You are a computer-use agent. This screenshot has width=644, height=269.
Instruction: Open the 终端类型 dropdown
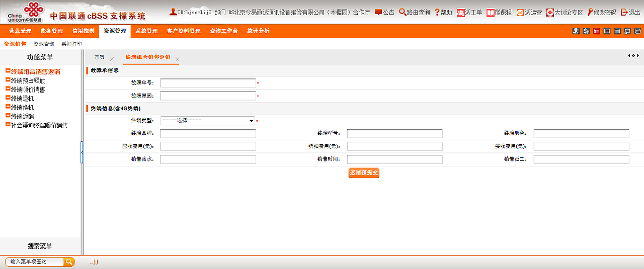(208, 121)
